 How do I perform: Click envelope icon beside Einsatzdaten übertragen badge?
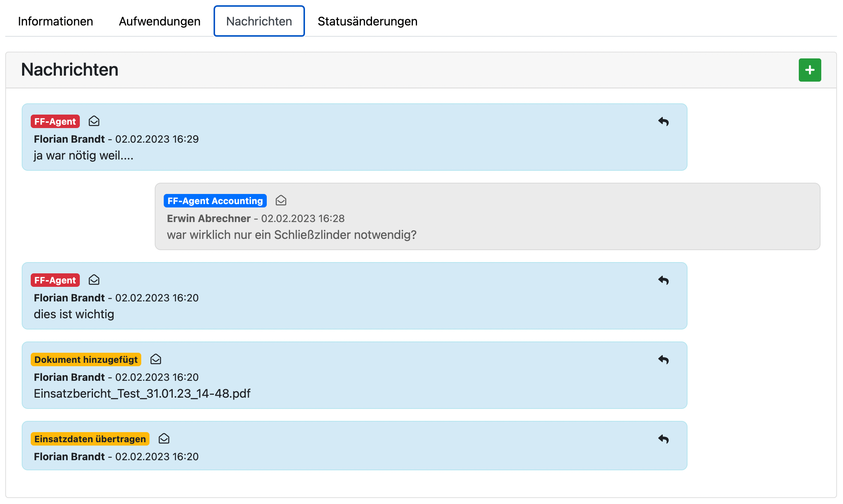coord(164,438)
